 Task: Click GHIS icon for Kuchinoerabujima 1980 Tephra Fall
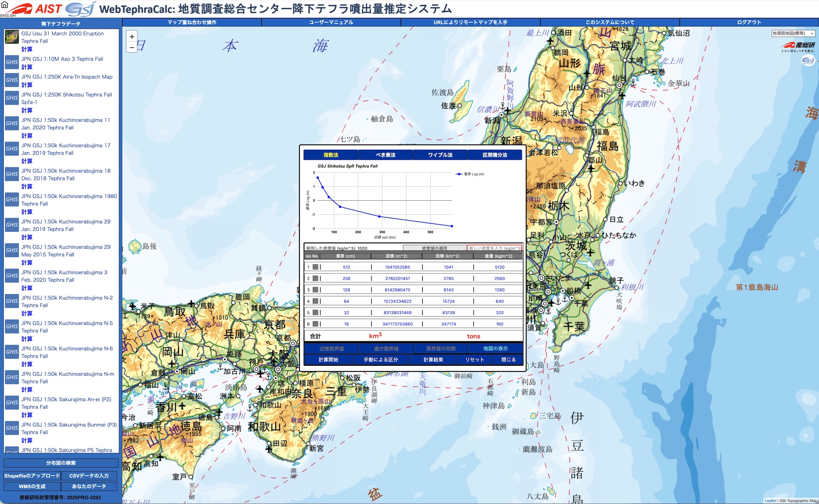point(12,199)
